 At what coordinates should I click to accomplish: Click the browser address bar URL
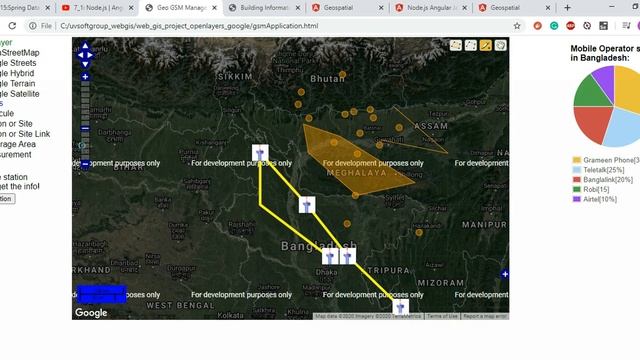pos(189,26)
